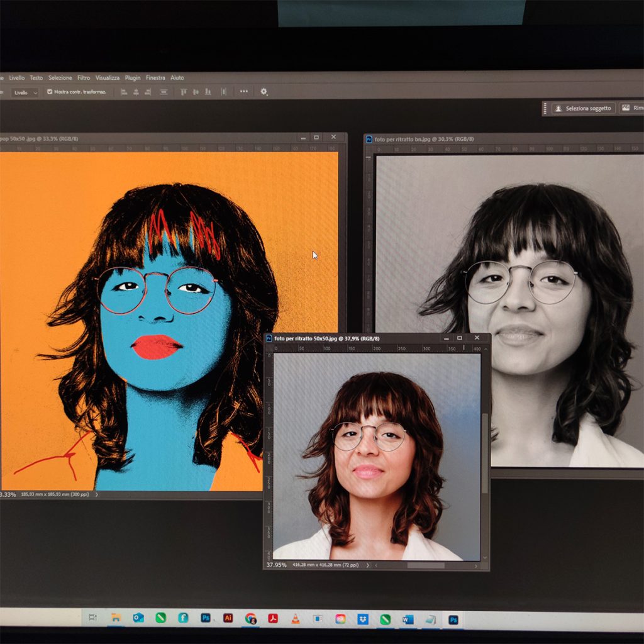644x644 pixels.
Task: Open Adobe Illustrator from the taskbar
Action: 228,618
